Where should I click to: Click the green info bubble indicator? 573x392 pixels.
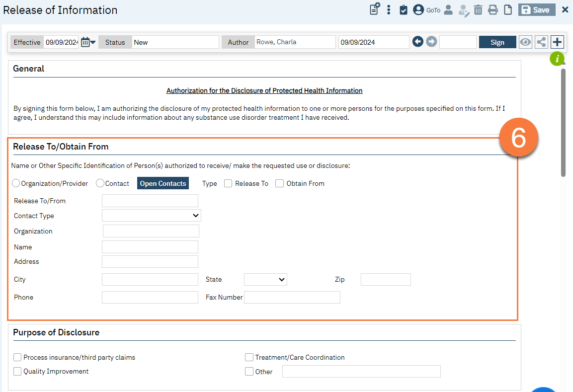click(558, 59)
